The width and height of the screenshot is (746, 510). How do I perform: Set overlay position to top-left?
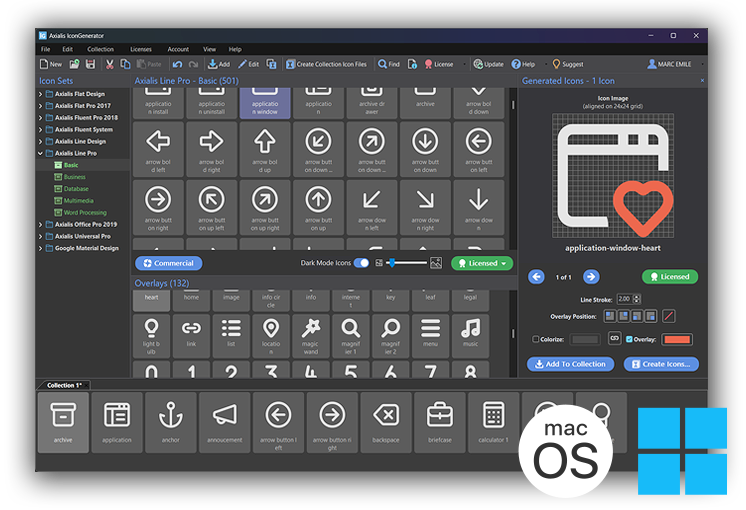pos(609,316)
